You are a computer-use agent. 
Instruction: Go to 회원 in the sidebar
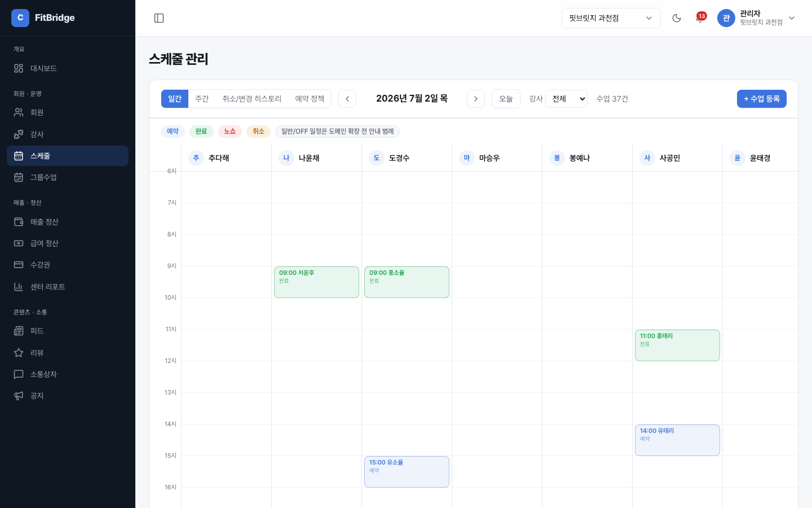[x=68, y=112]
